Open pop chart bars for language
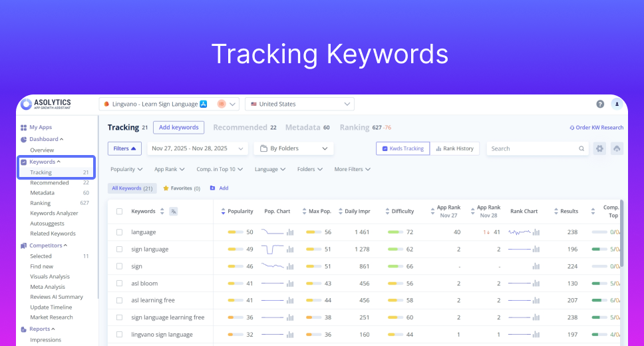The height and width of the screenshot is (346, 644). 290,232
